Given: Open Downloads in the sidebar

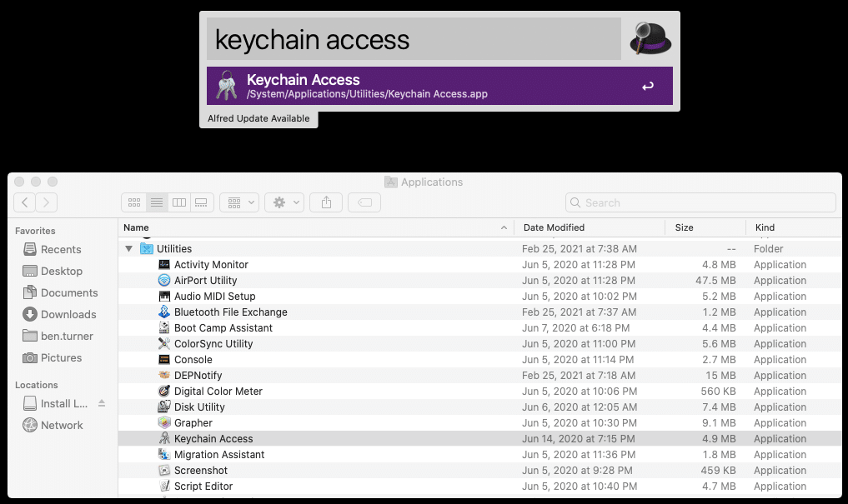Looking at the screenshot, I should coord(59,314).
